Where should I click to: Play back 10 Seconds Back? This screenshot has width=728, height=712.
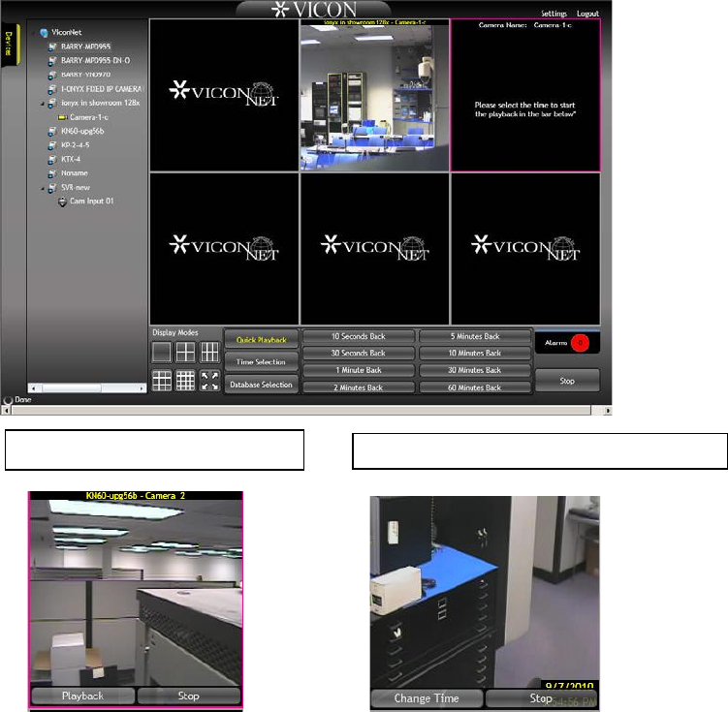click(359, 336)
